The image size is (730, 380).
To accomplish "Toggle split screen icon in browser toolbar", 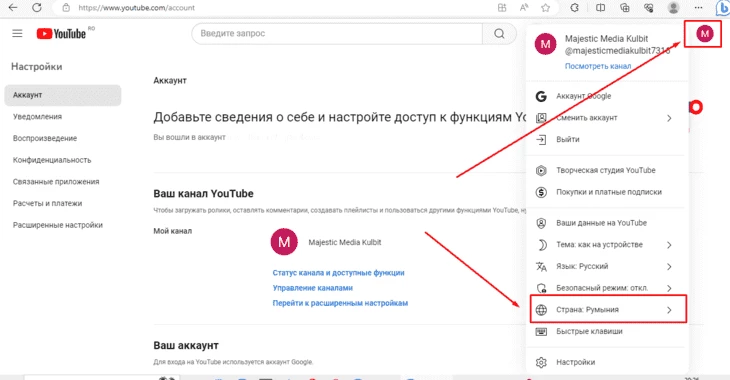I will point(601,7).
